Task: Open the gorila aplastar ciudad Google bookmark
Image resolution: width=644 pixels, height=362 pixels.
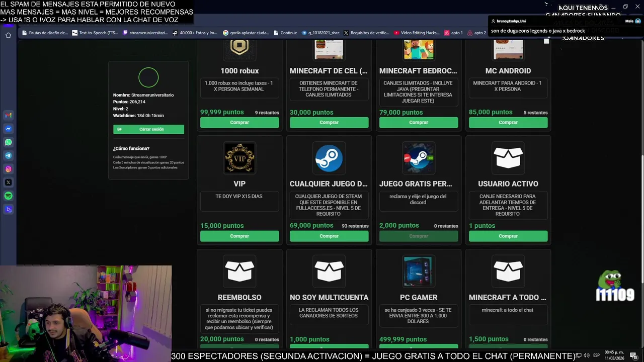Action: click(x=246, y=33)
